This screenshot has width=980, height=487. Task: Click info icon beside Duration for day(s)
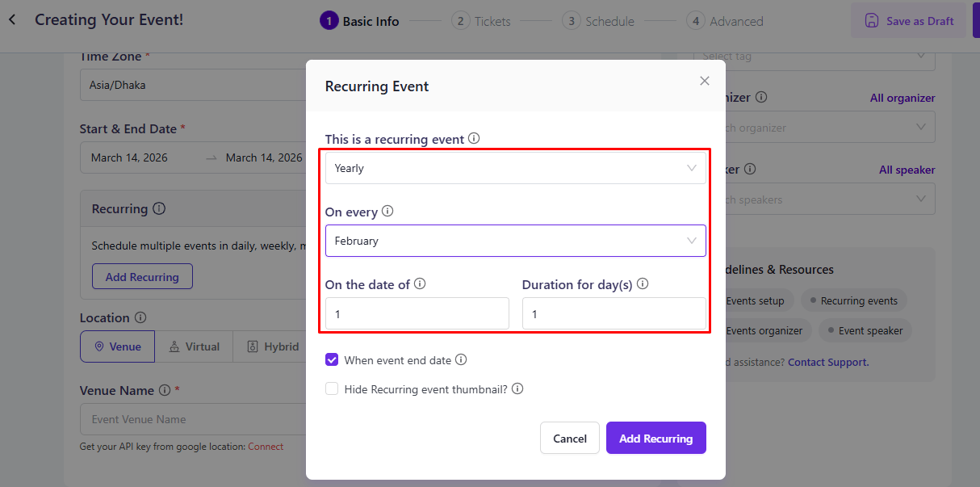pos(643,283)
